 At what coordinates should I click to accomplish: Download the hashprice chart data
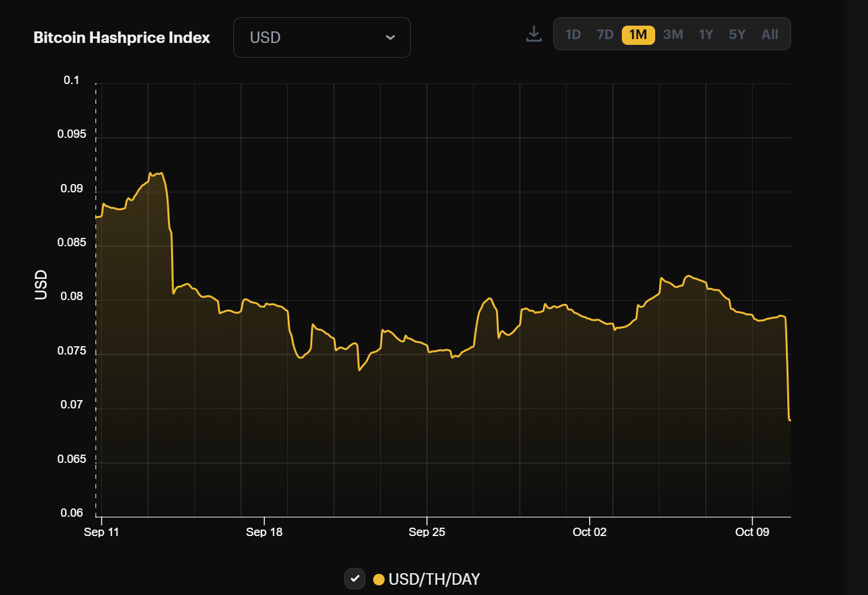point(533,34)
